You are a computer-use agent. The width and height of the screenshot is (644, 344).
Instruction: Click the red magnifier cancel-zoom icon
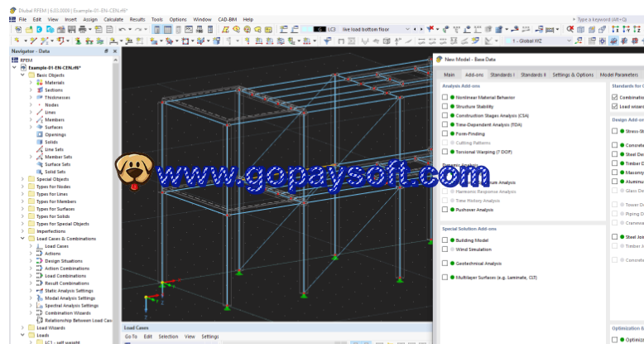[x=570, y=29]
